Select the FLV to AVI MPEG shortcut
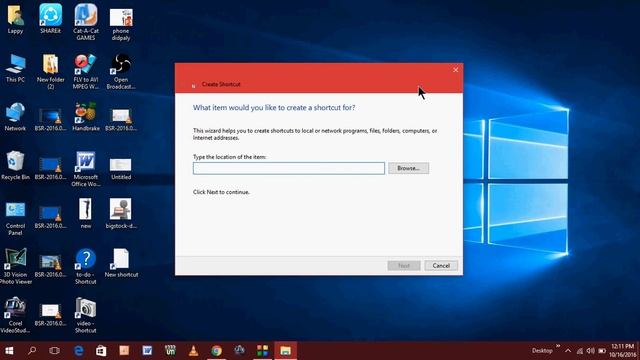The height and width of the screenshot is (360, 640). coord(86,71)
